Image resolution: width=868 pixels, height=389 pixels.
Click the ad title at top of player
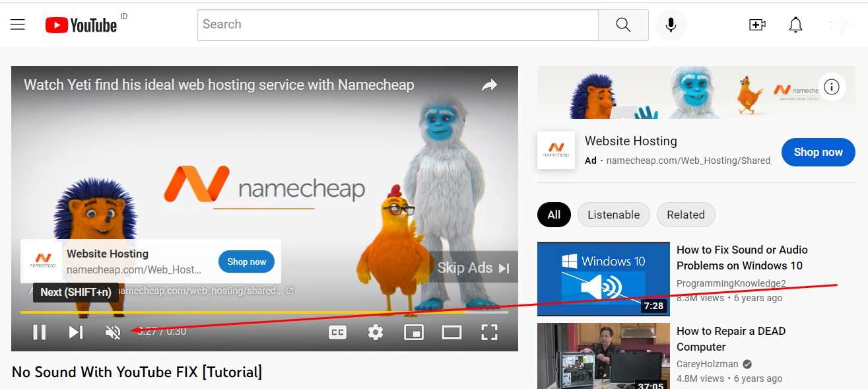coord(219,85)
